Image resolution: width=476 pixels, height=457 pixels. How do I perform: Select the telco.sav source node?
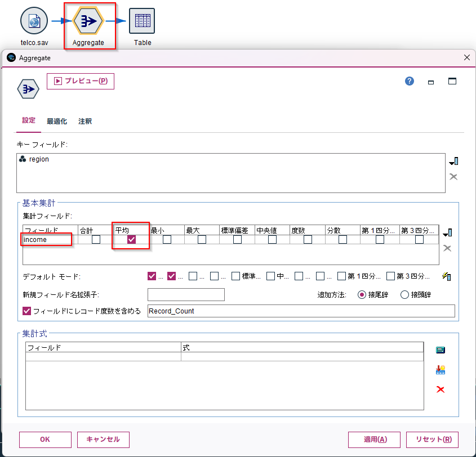34,21
